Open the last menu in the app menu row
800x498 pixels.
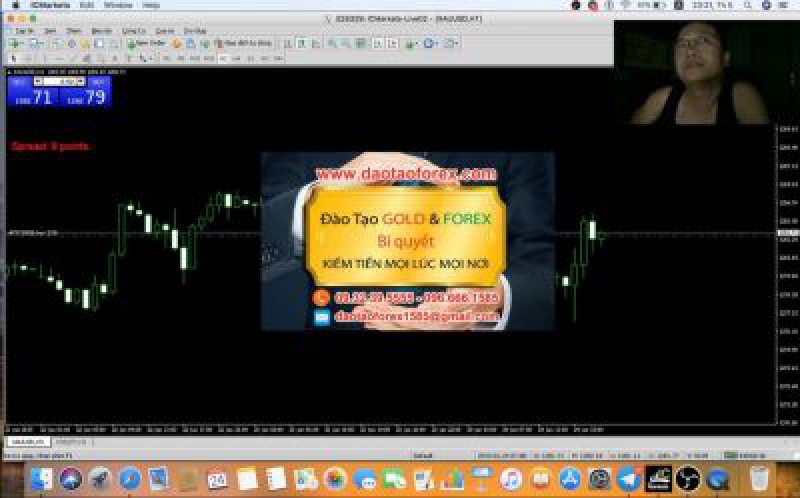194,31
